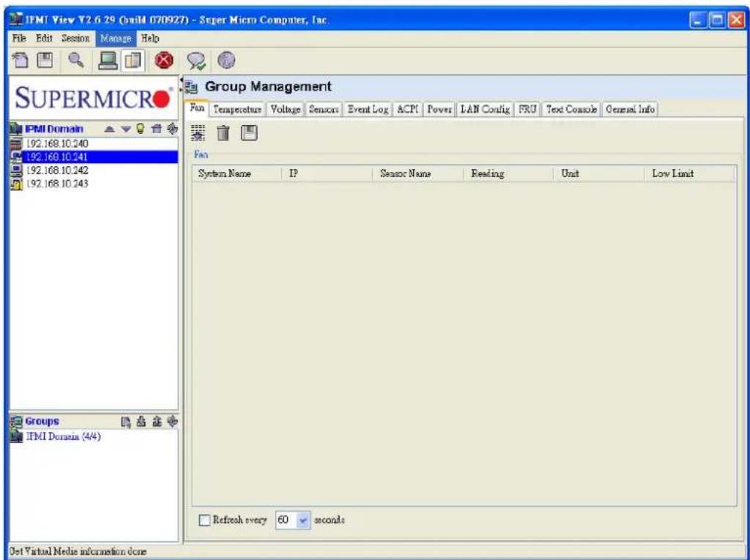
Task: Click the computer system icon in toolbar
Action: pyautogui.click(x=108, y=60)
